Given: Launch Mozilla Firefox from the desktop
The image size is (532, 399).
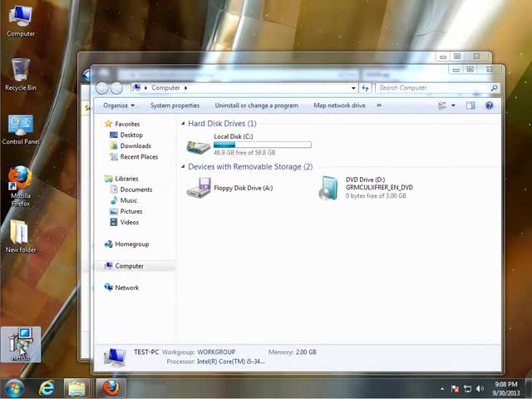Looking at the screenshot, I should pyautogui.click(x=20, y=186).
